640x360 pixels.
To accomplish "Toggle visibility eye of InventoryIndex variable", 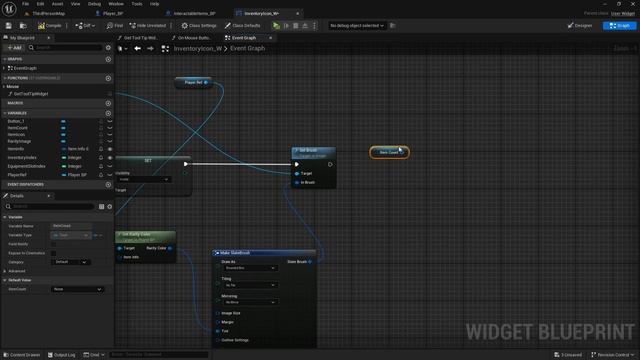I will coord(110,158).
